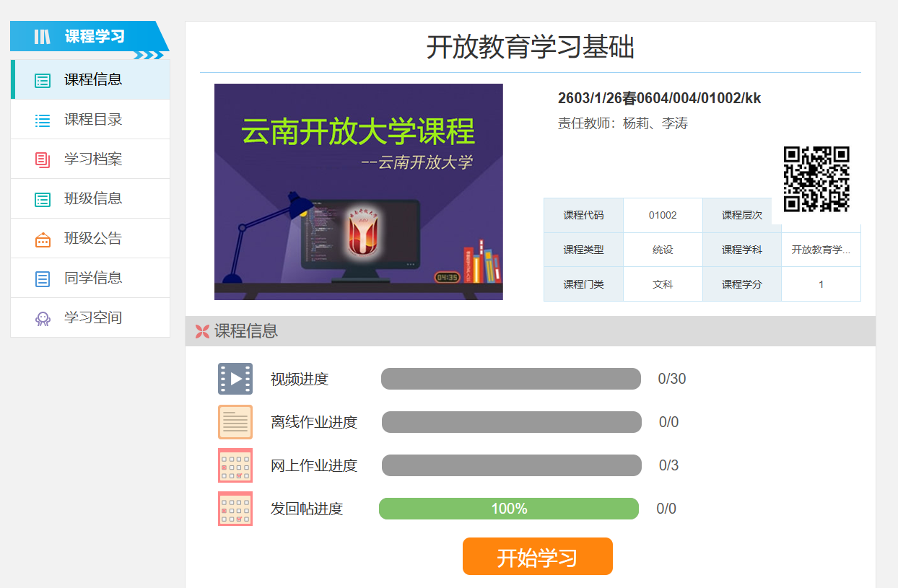Click the gray 课程信息 section header
This screenshot has height=588, width=898.
click(531, 331)
